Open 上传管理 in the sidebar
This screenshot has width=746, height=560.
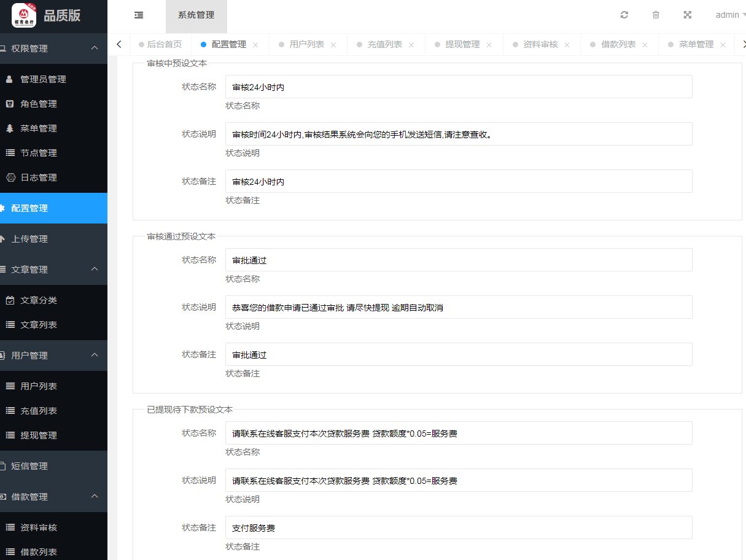point(29,239)
